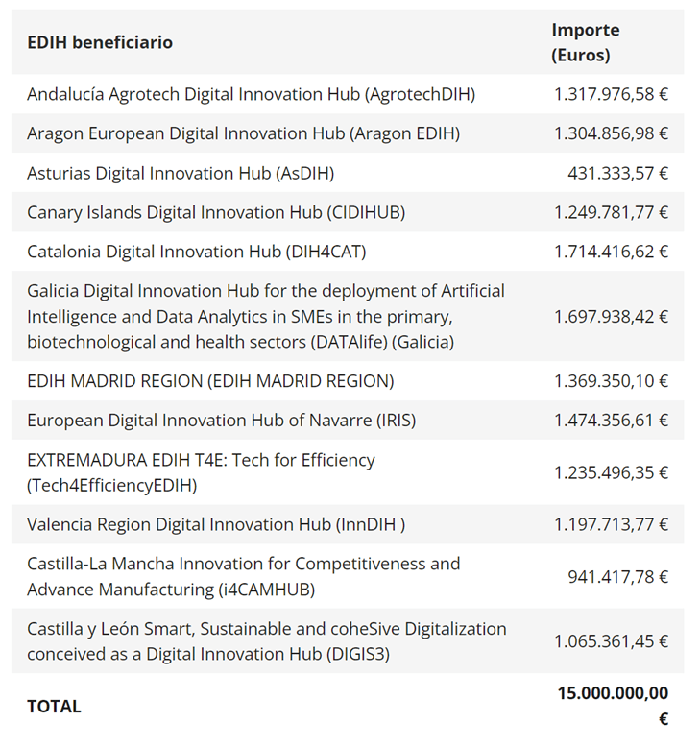This screenshot has width=700, height=747.
Task: Click European Digital Innovation Hub of Navarre (IRIS)
Action: click(221, 421)
